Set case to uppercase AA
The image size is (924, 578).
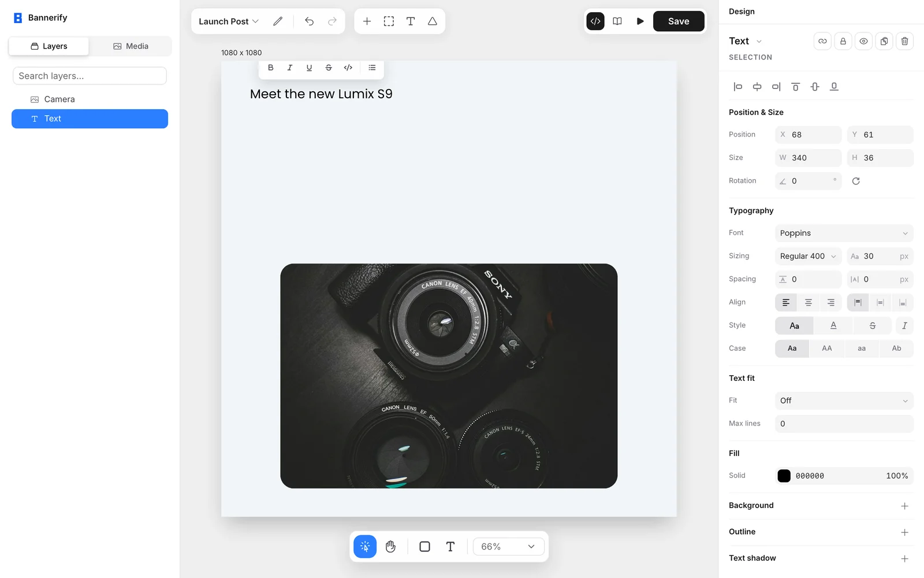point(827,349)
